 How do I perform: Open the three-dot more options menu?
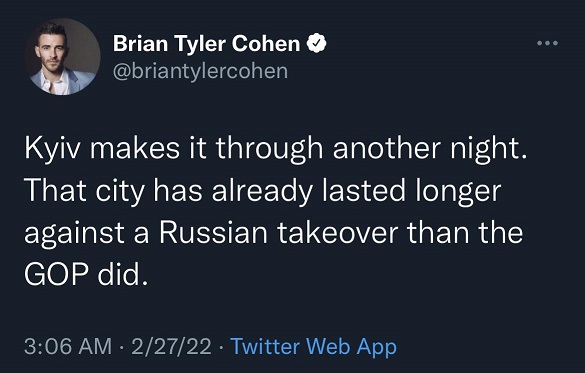[547, 43]
